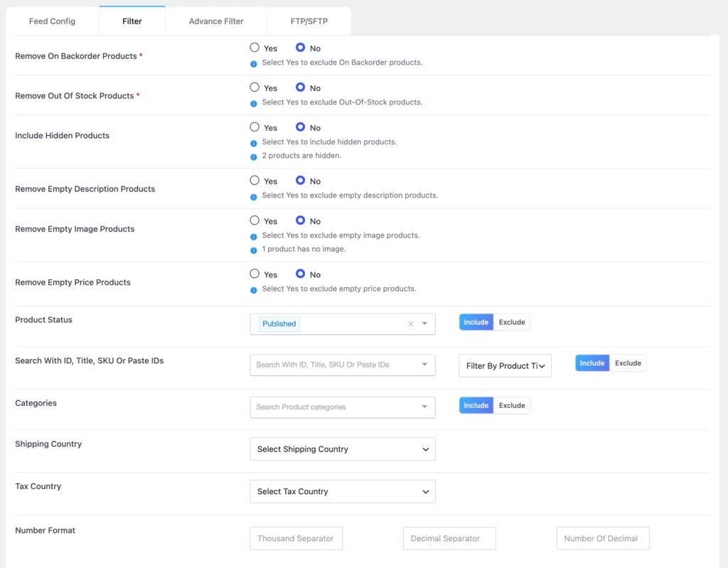Image resolution: width=728 pixels, height=568 pixels.
Task: Click Exclude for Categories
Action: 512,405
